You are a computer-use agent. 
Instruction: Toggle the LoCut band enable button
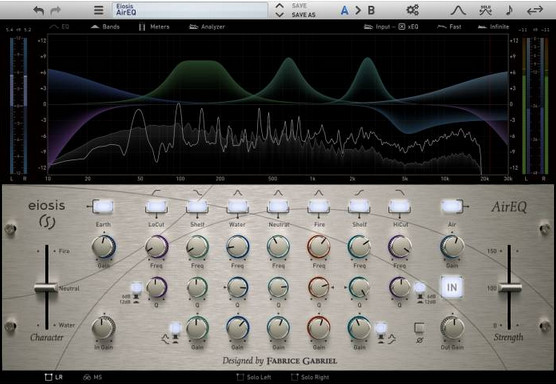click(156, 206)
